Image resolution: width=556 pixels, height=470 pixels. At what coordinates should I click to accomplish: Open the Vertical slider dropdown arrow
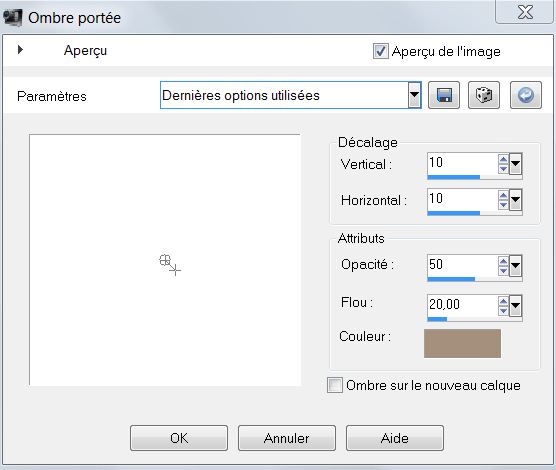tap(515, 164)
